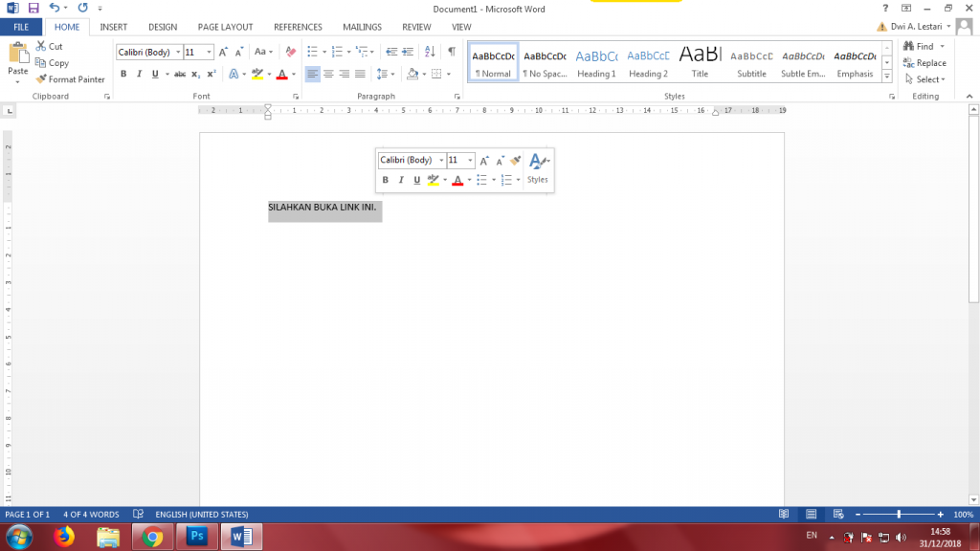Switch to the INSERT ribbon tab
980x551 pixels.
pyautogui.click(x=114, y=27)
